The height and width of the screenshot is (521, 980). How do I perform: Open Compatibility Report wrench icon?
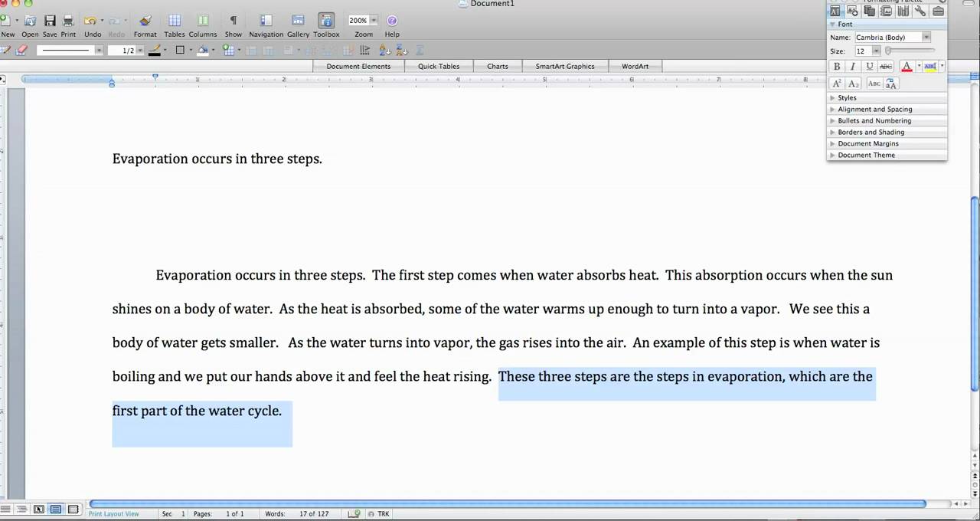pos(920,11)
